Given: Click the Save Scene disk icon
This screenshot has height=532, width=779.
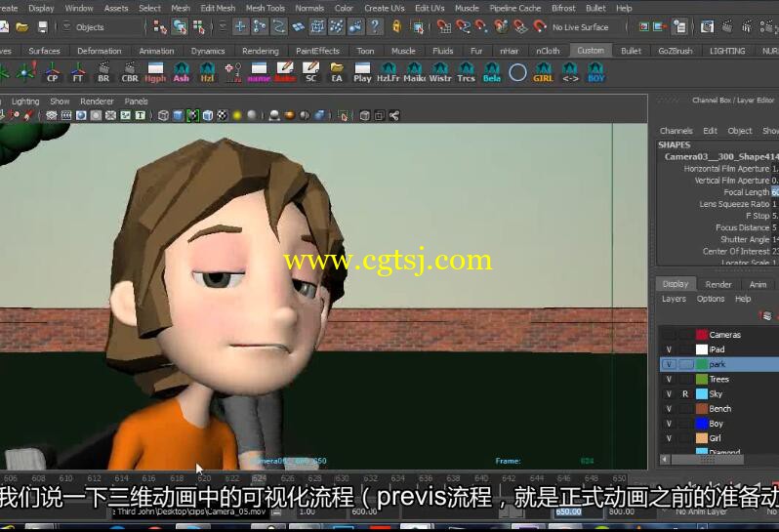Looking at the screenshot, I should tap(43, 26).
